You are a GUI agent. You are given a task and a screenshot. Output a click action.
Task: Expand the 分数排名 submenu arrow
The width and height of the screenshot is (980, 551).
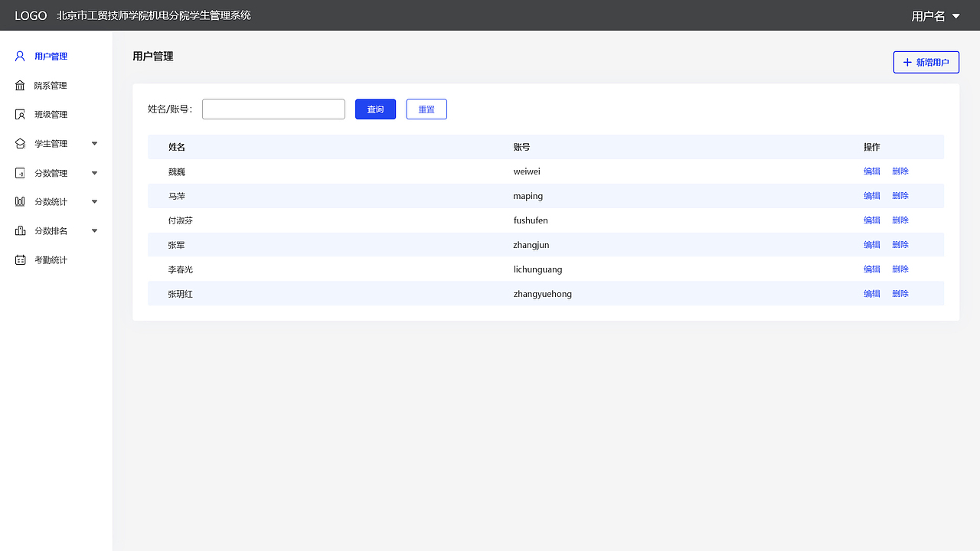coord(95,230)
